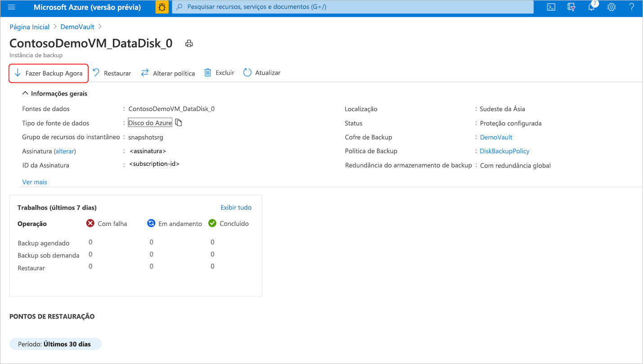Click the PONTOS DE RESTAURAÇÃO heading
643x364 pixels.
pos(52,316)
